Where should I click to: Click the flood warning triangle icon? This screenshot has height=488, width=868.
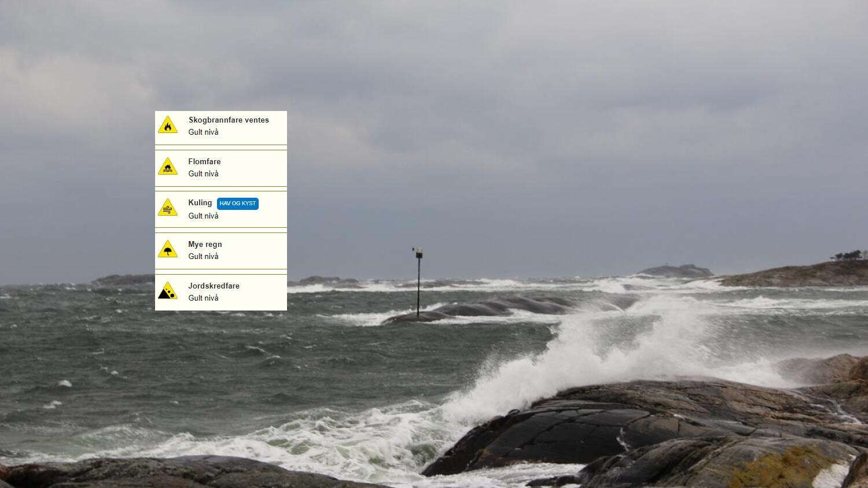click(x=168, y=167)
